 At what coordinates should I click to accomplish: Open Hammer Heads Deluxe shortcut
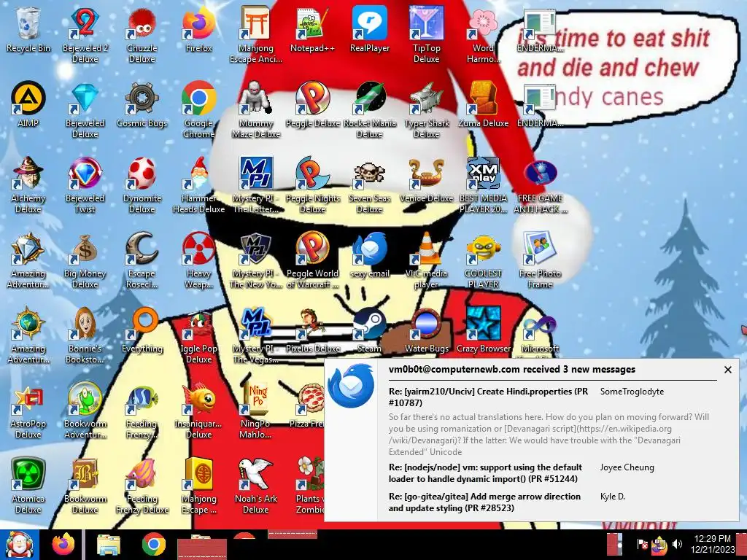pos(198,184)
